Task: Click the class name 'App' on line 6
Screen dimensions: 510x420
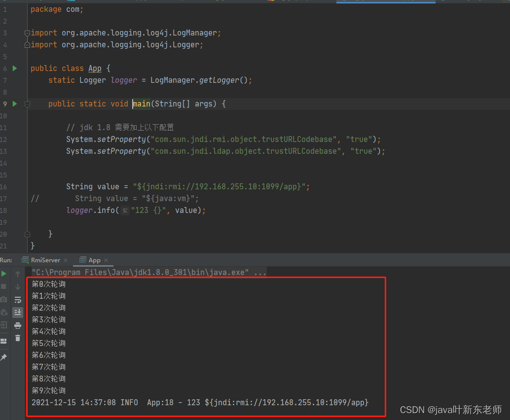Action: coord(95,69)
